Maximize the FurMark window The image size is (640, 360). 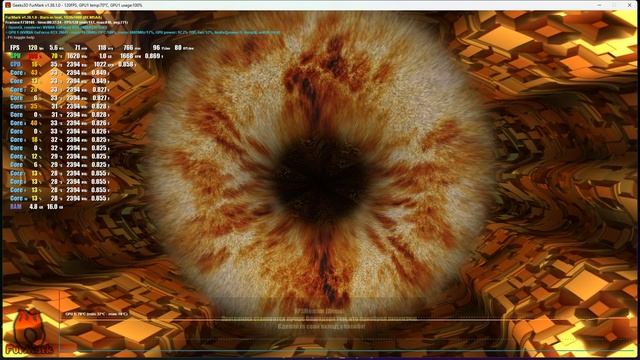coord(614,5)
